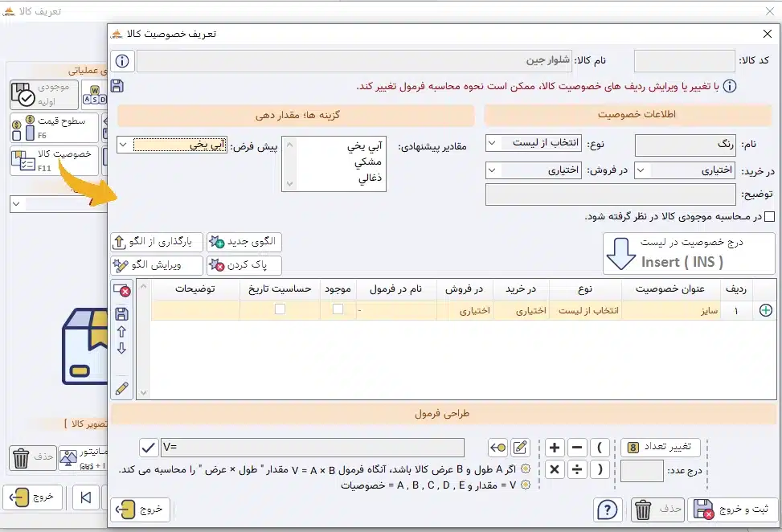Insert plus operator in formula
This screenshot has width=782, height=532.
click(554, 448)
